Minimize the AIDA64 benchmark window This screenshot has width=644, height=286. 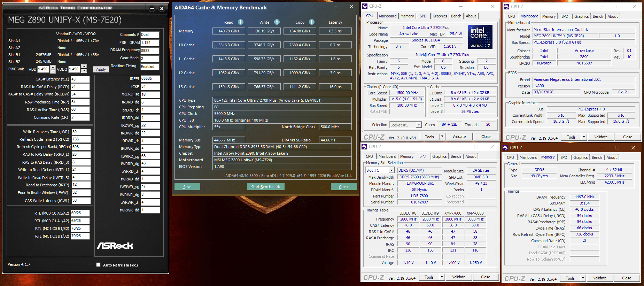pos(335,7)
